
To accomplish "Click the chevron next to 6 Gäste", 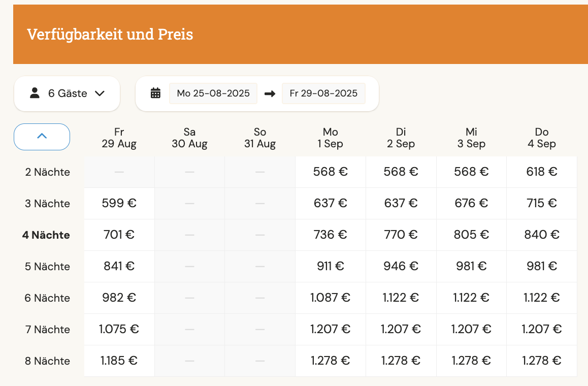I will click(100, 93).
